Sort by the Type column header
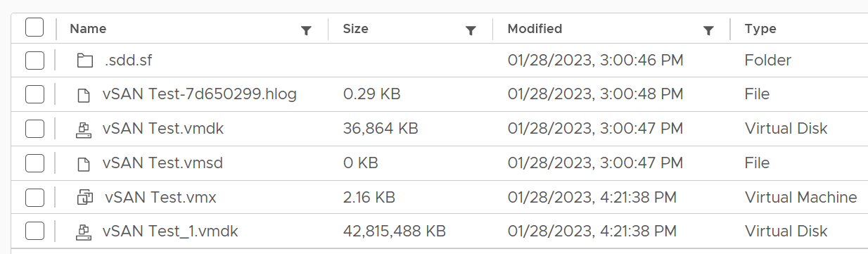 tap(760, 29)
